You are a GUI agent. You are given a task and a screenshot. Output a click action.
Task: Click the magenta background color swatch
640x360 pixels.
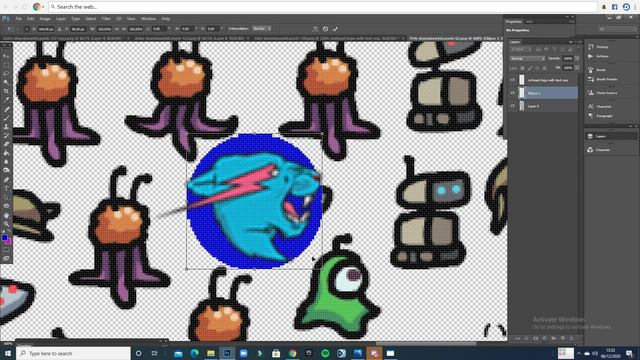[x=9, y=242]
